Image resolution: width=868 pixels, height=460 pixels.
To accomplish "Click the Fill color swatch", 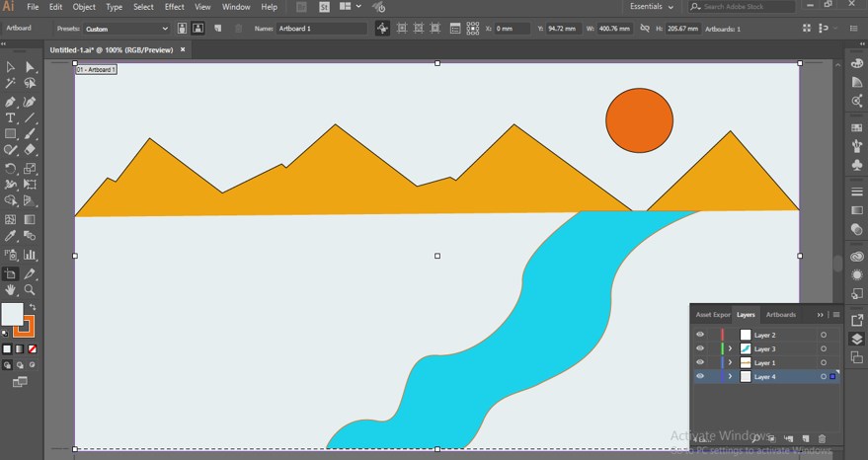I will click(x=12, y=314).
